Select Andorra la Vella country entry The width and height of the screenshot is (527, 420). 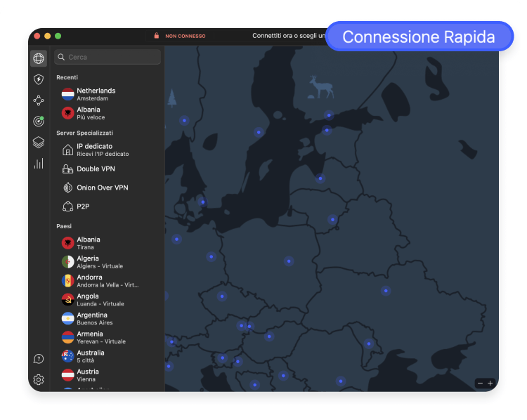pos(108,280)
